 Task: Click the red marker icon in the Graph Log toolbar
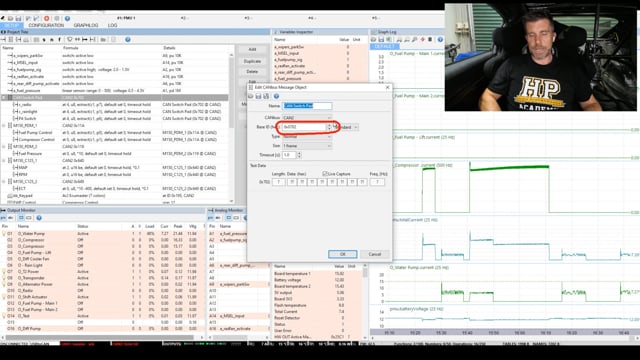click(x=422, y=40)
